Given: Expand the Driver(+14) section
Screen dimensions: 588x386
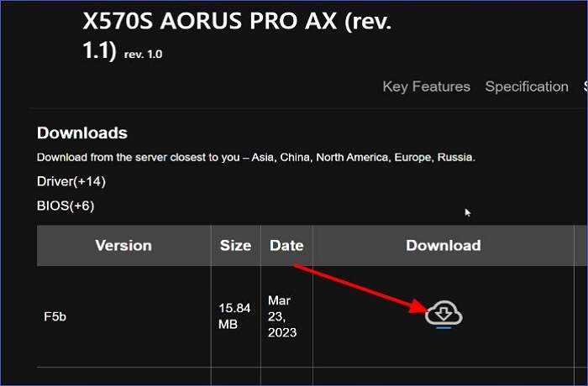Looking at the screenshot, I should pos(71,181).
